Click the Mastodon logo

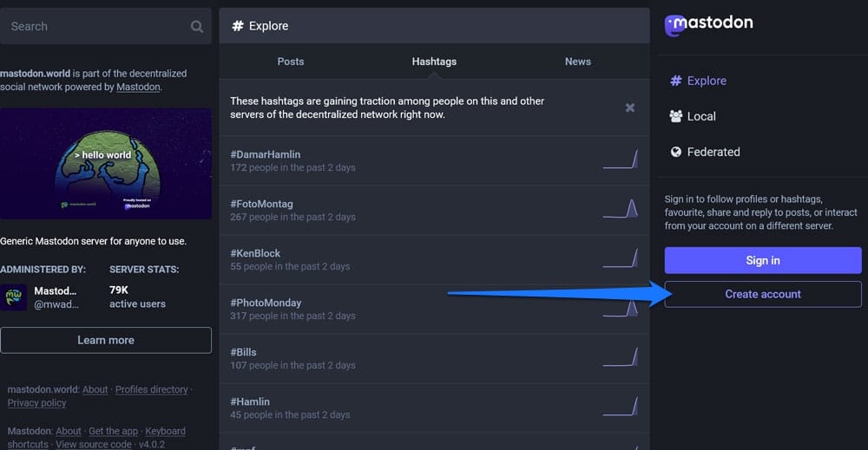(709, 25)
